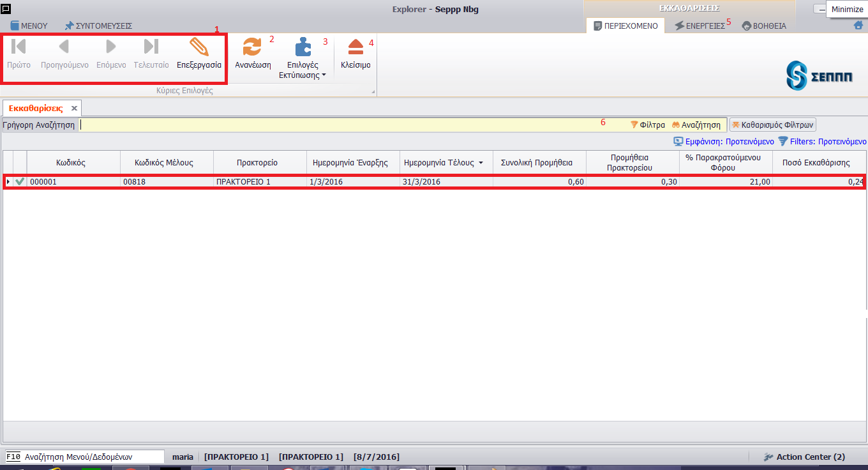Click the Φίλτρα filter button

[648, 125]
